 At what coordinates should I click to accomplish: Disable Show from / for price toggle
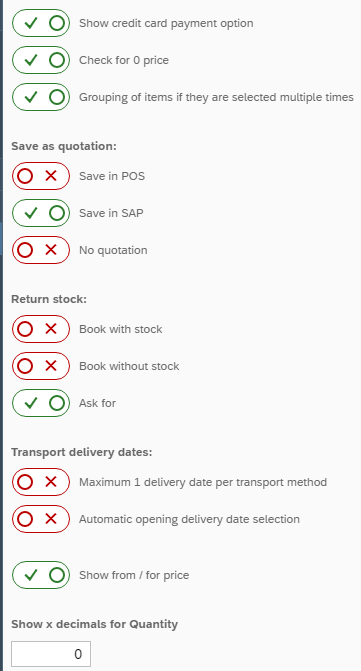41,575
